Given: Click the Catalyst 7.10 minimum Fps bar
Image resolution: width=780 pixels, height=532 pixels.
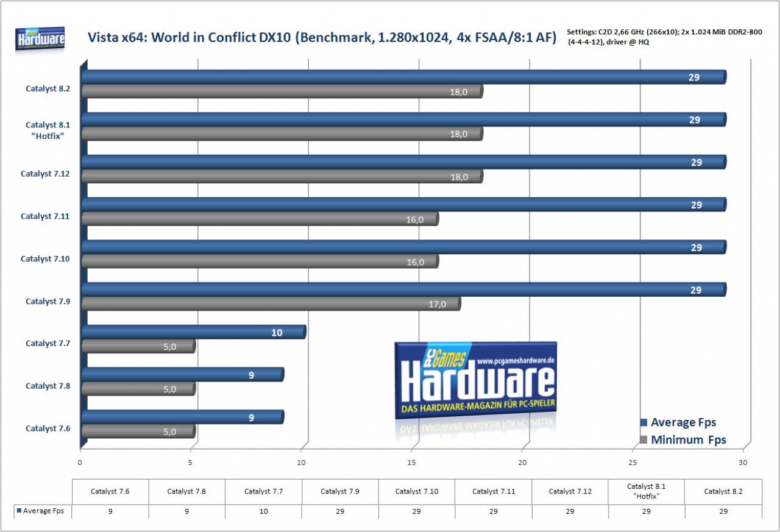Looking at the screenshot, I should 260,262.
